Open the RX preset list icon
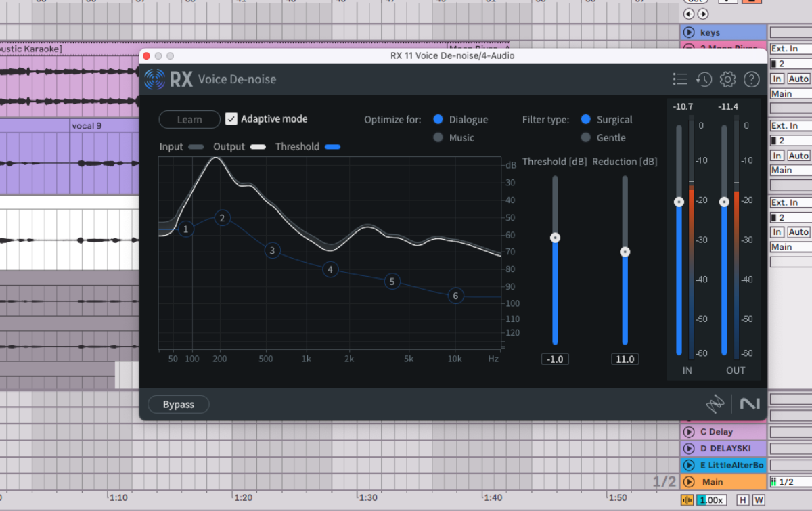 680,79
